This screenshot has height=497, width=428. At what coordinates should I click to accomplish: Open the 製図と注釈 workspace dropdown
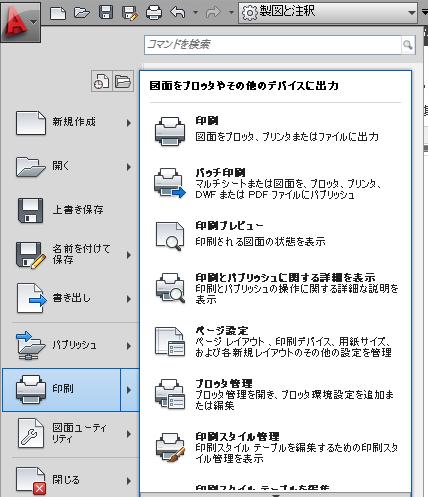[x=328, y=13]
